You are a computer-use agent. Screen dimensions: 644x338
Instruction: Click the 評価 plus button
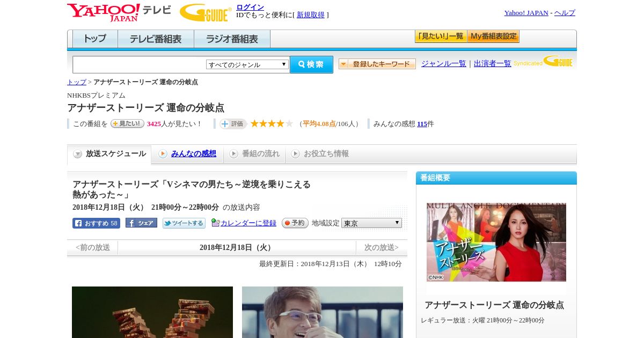pyautogui.click(x=233, y=124)
